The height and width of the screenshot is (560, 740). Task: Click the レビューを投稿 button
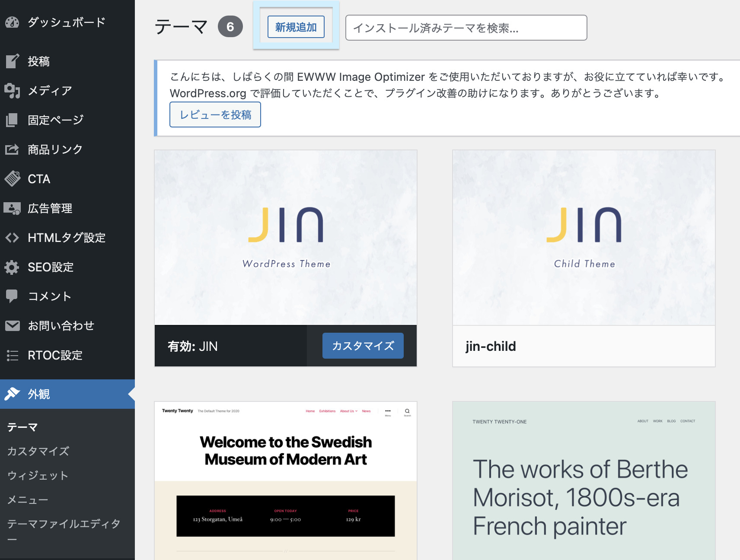[215, 115]
